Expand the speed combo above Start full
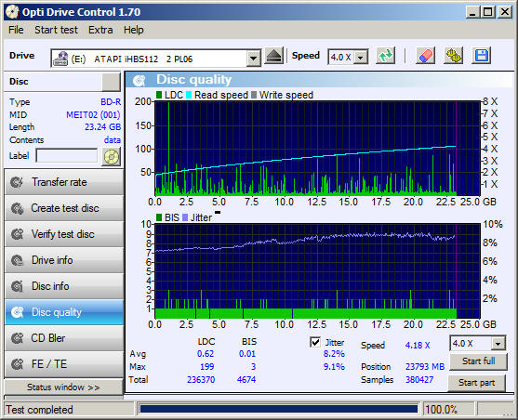Viewport: 518px width, 420px height. 498,344
